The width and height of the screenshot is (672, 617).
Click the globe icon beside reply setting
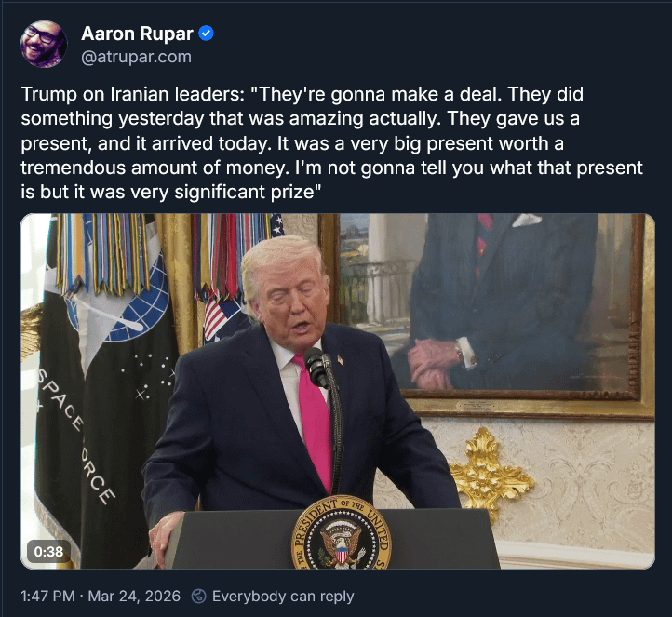(x=199, y=596)
